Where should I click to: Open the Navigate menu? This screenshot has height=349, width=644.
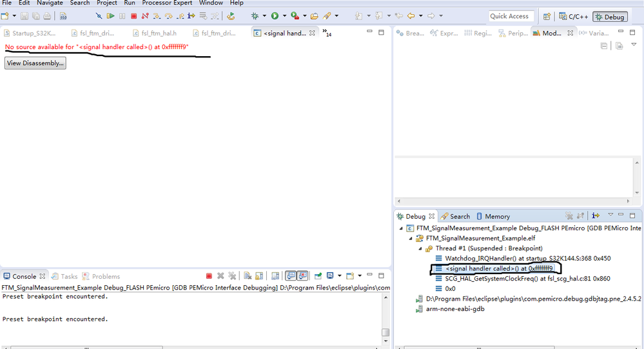click(x=50, y=3)
